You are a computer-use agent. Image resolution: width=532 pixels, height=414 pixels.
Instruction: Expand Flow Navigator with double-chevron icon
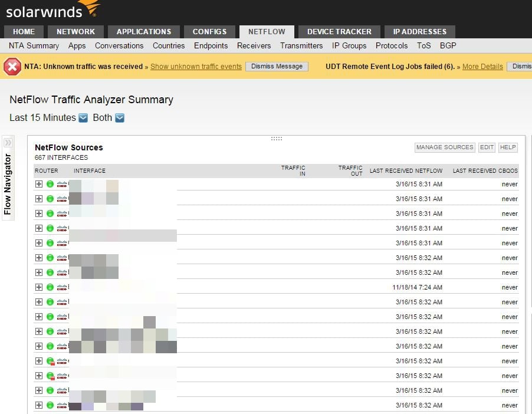point(8,143)
